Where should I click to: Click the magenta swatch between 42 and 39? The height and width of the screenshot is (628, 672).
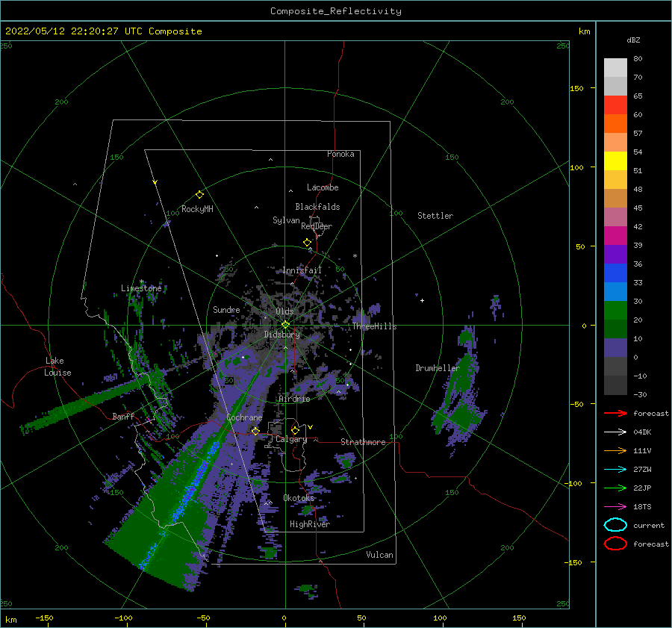coord(615,236)
